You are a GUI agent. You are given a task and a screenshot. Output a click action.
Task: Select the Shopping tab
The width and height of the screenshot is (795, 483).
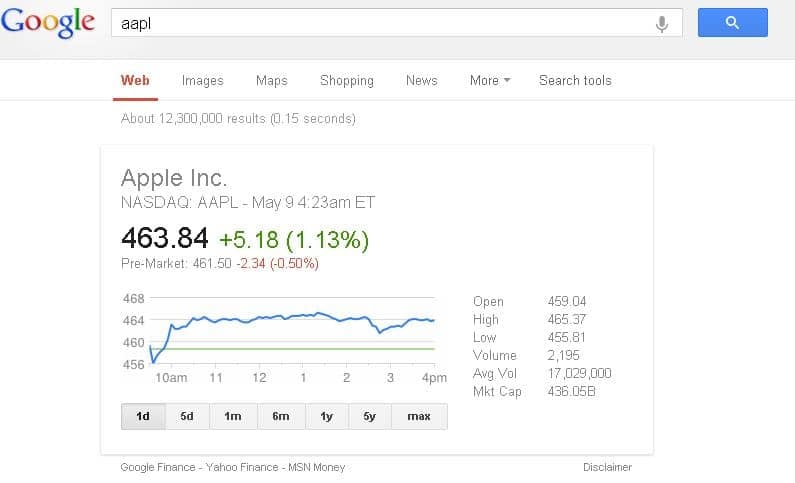[347, 80]
